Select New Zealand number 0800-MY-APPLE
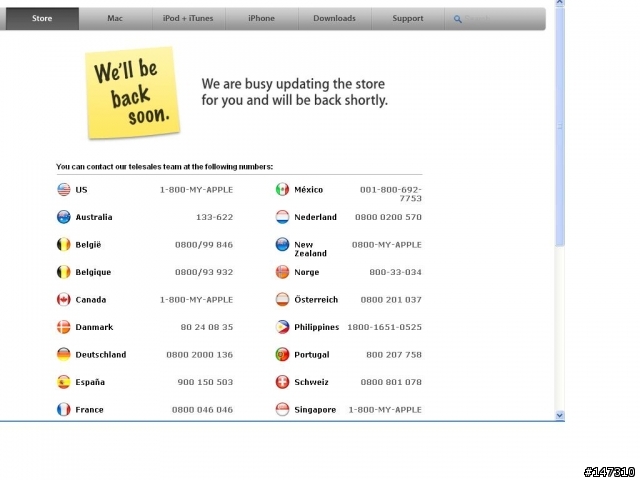Viewport: 640px width, 480px height. click(x=387, y=245)
